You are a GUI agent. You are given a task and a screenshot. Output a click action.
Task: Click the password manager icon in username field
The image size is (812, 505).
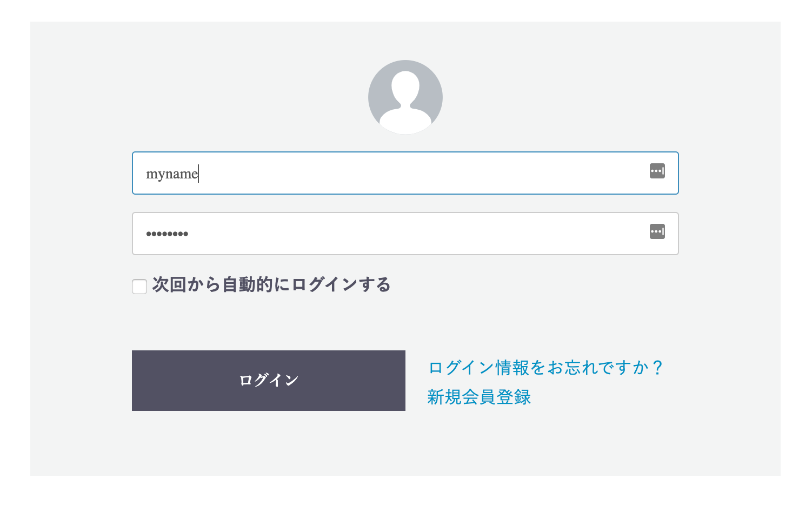[657, 171]
